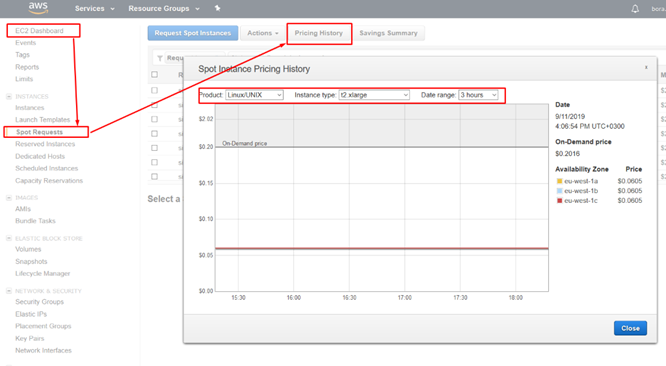The image size is (666, 366).
Task: Open the pin shortcuts icon in top bar
Action: 217,8
